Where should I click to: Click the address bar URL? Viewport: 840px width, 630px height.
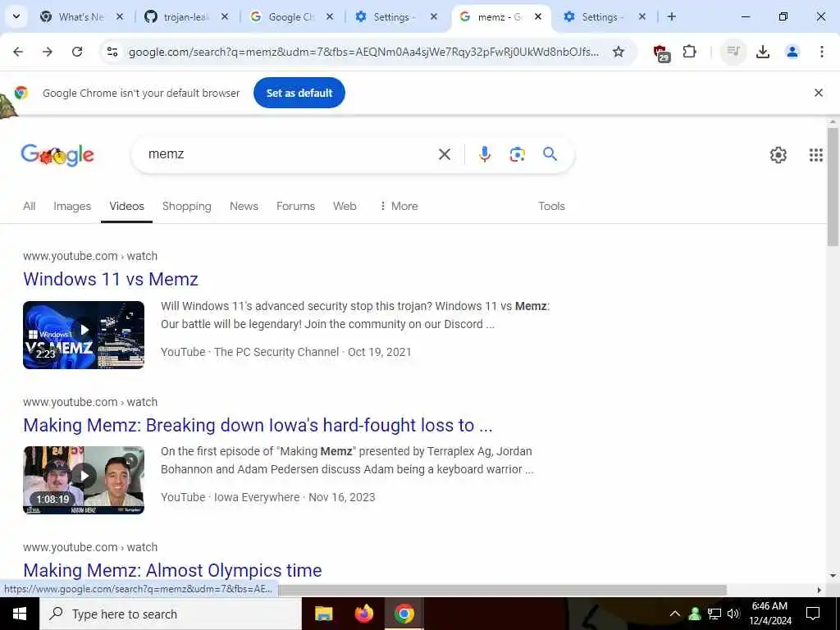tap(363, 52)
